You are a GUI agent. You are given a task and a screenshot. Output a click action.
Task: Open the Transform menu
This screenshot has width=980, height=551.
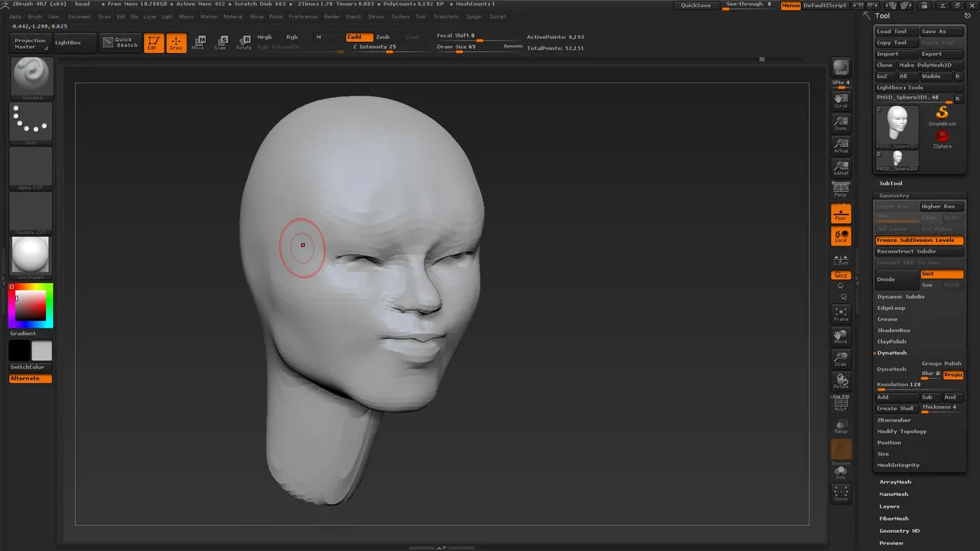tap(446, 16)
